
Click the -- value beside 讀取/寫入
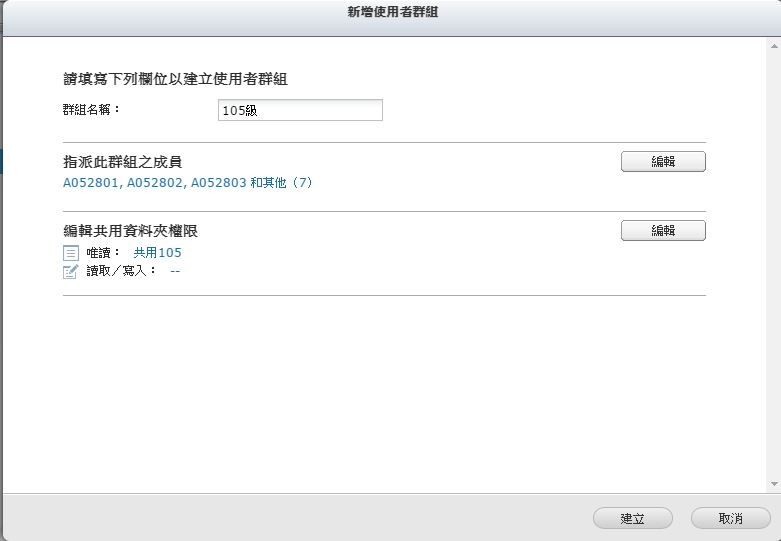175,271
